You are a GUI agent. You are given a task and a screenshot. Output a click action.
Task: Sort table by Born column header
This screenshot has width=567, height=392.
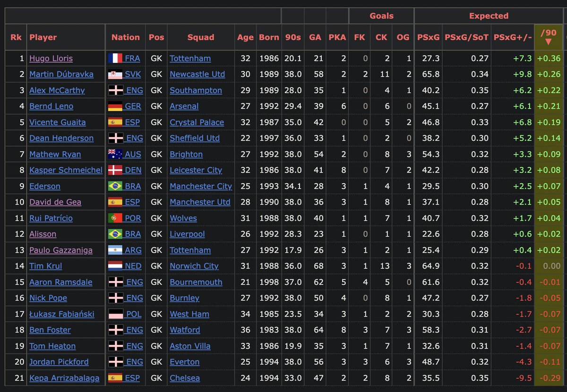(x=269, y=37)
